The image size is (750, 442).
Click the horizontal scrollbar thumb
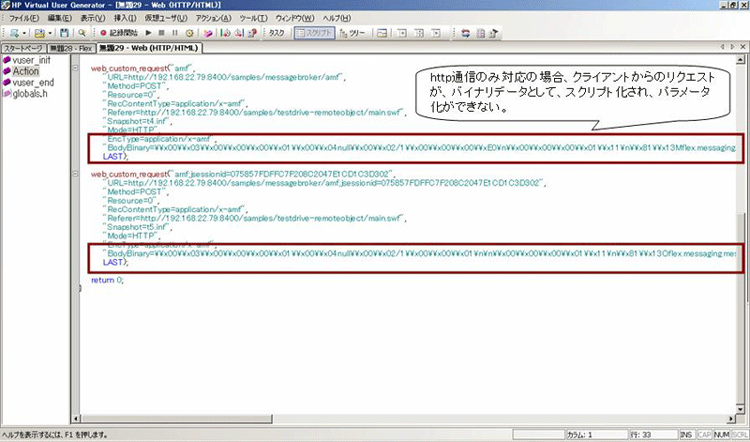tap(176, 419)
